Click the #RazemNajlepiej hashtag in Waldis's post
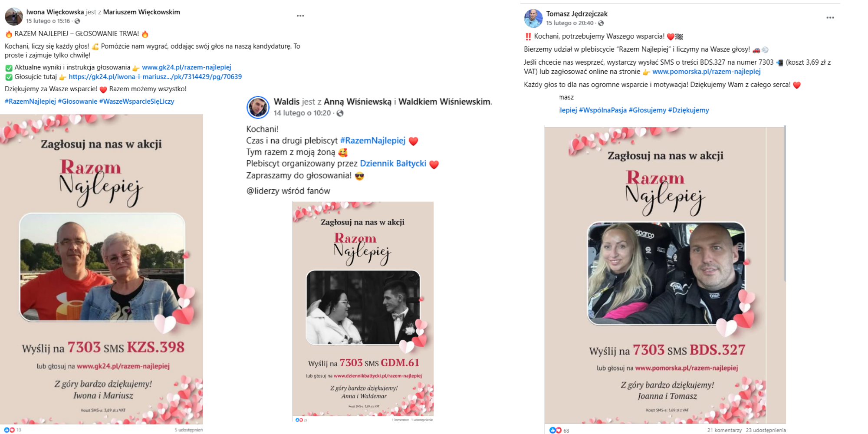The height and width of the screenshot is (434, 868). pos(373,141)
